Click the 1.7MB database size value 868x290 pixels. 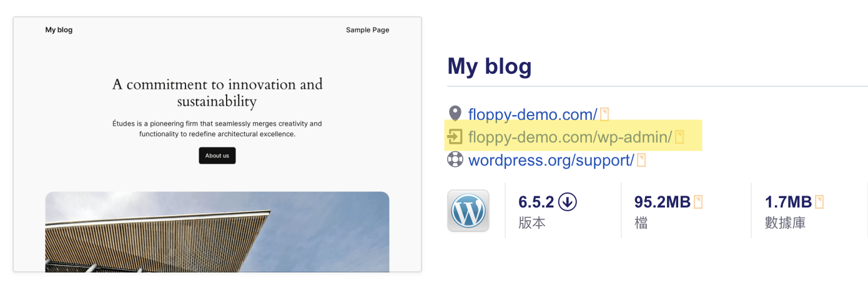click(x=788, y=202)
